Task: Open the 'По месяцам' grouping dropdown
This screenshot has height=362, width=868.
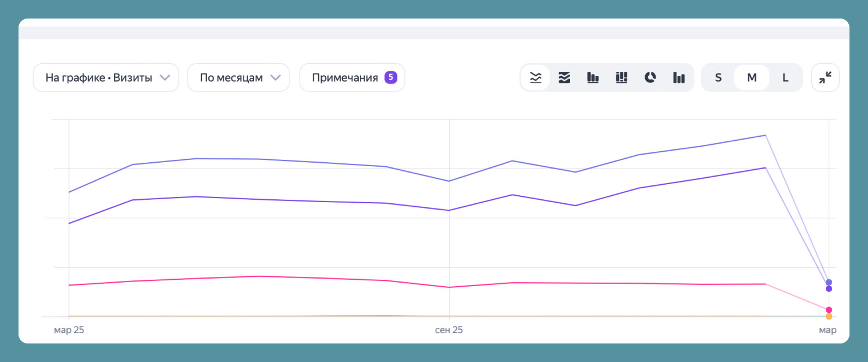Action: [238, 78]
